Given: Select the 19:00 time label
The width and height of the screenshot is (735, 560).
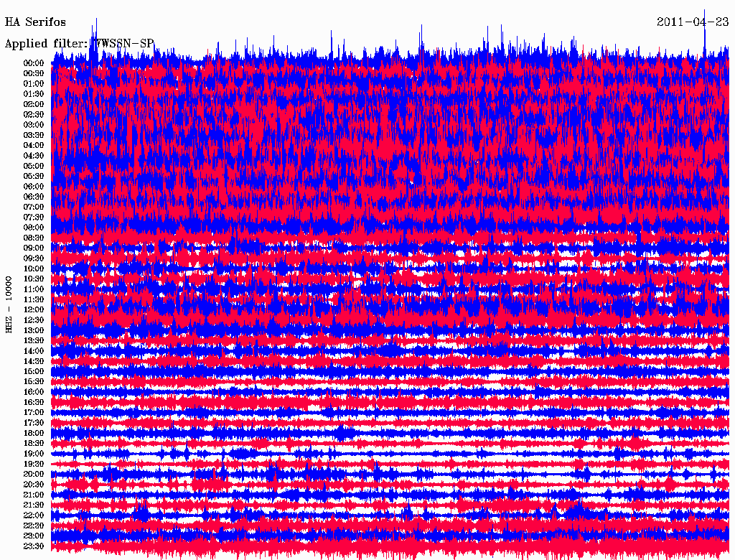Looking at the screenshot, I should point(34,454).
